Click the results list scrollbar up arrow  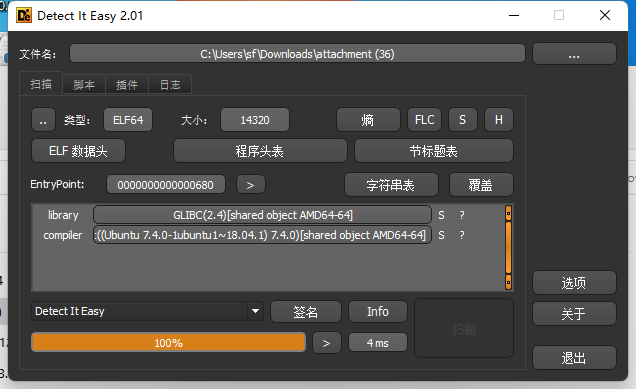tap(508, 213)
